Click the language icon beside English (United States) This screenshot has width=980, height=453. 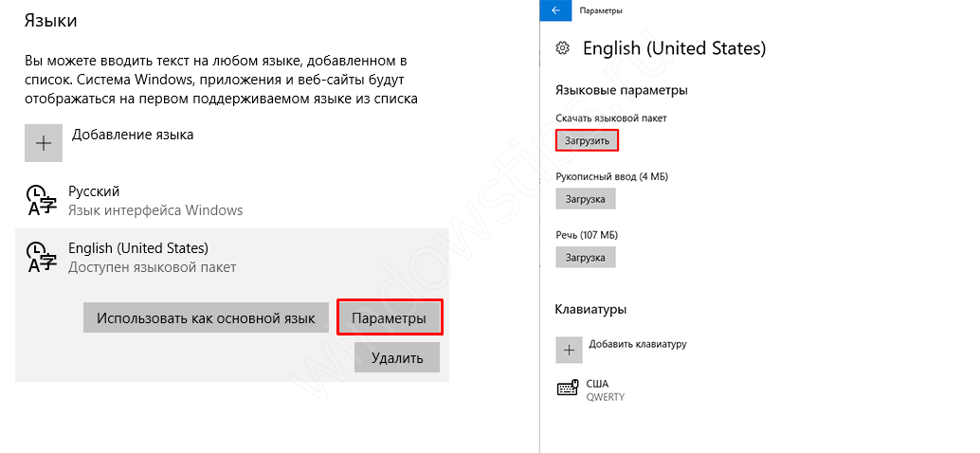(43, 258)
